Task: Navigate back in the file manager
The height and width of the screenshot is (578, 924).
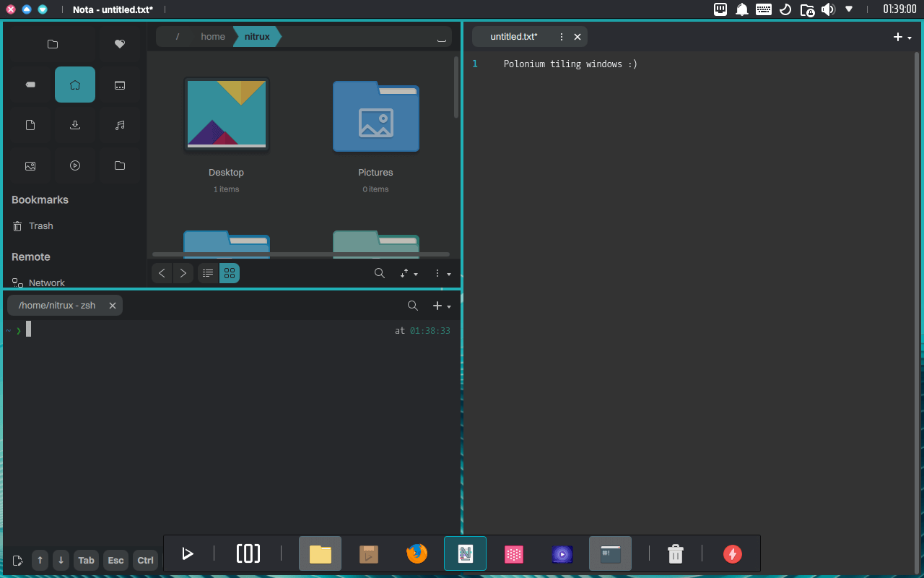Action: tap(162, 273)
